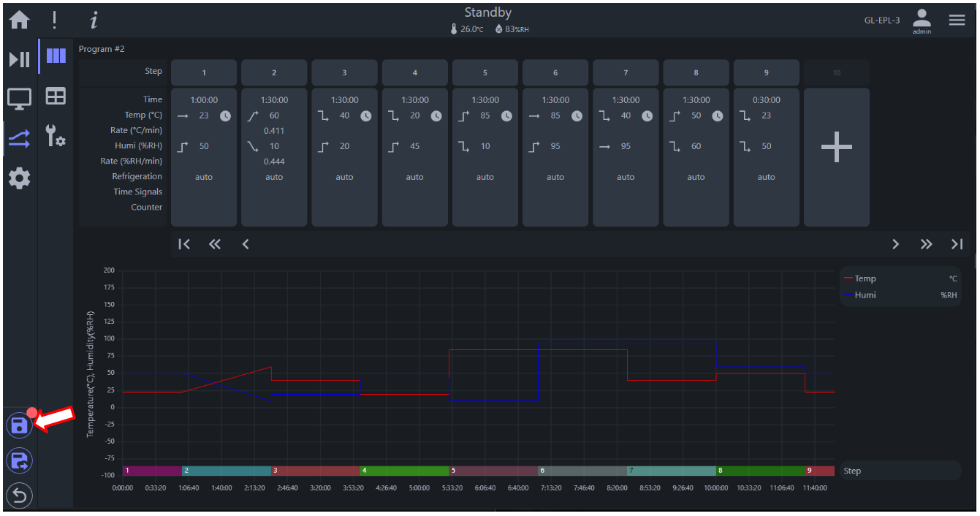The height and width of the screenshot is (516, 980).
Task: Click step 4 green segment on timeline
Action: click(404, 471)
